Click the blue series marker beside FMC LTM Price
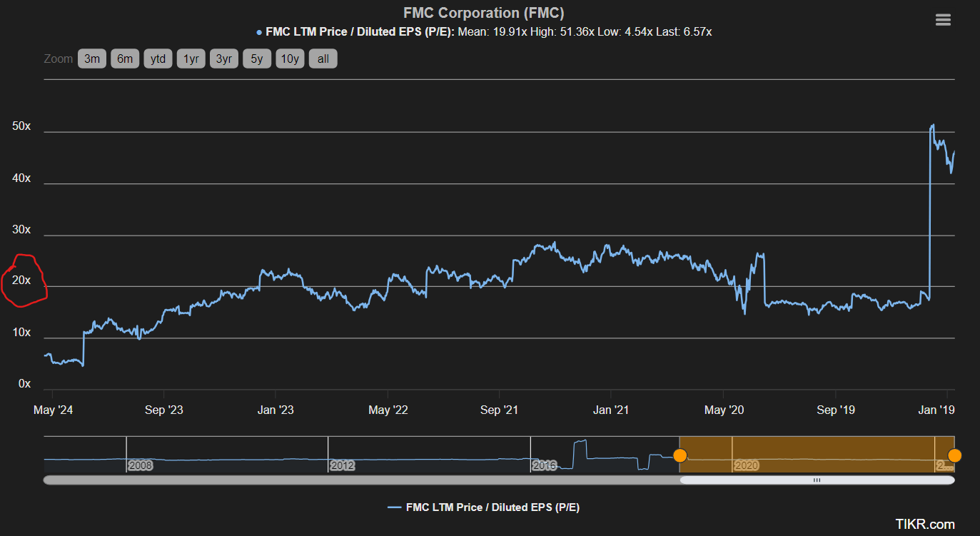The image size is (980, 536). (258, 31)
